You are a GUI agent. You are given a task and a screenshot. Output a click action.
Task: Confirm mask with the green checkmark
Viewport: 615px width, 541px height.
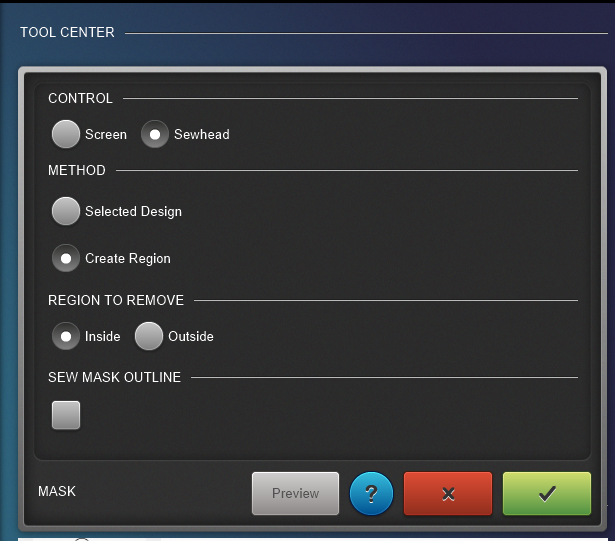point(547,494)
